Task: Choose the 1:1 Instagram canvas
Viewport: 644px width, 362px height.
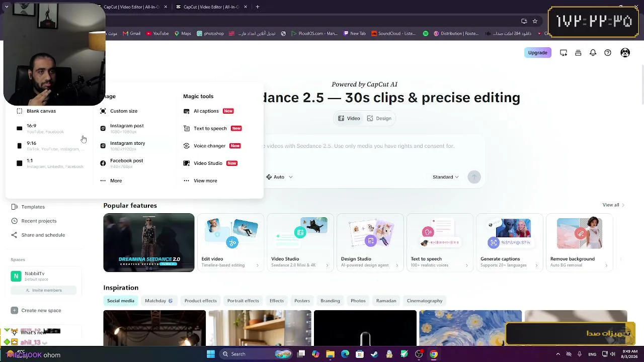Action: point(49,163)
